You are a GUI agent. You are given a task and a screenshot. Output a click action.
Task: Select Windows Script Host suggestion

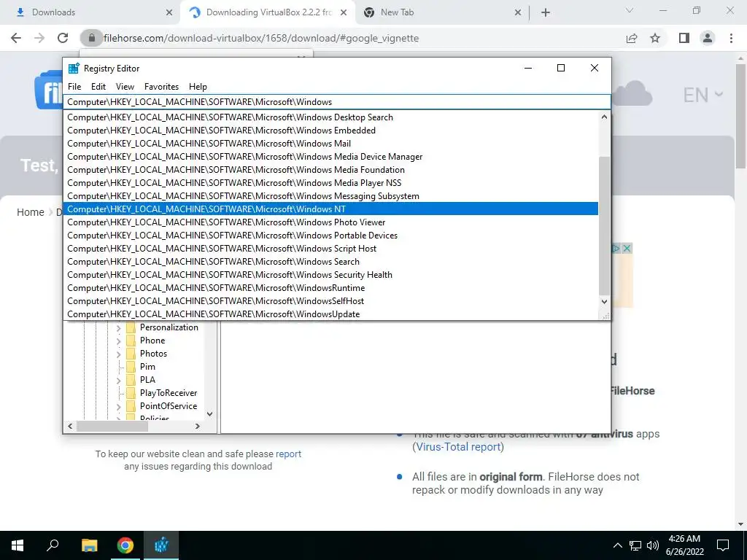point(331,249)
